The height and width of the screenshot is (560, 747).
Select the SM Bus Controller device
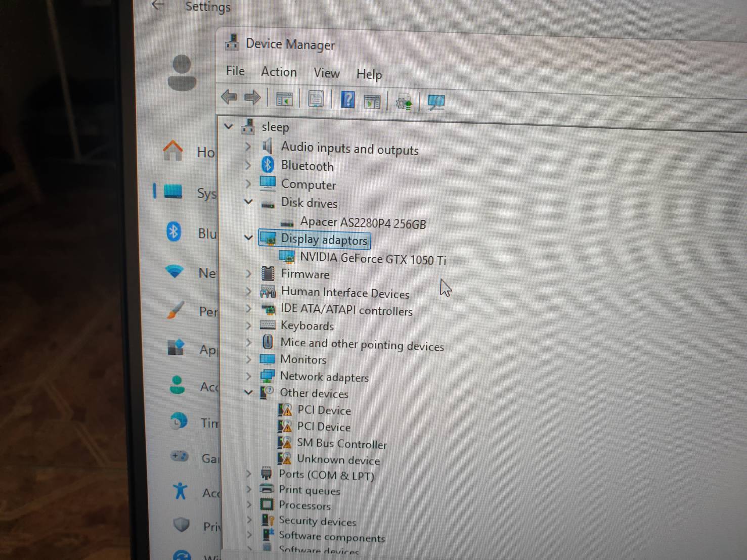click(341, 444)
